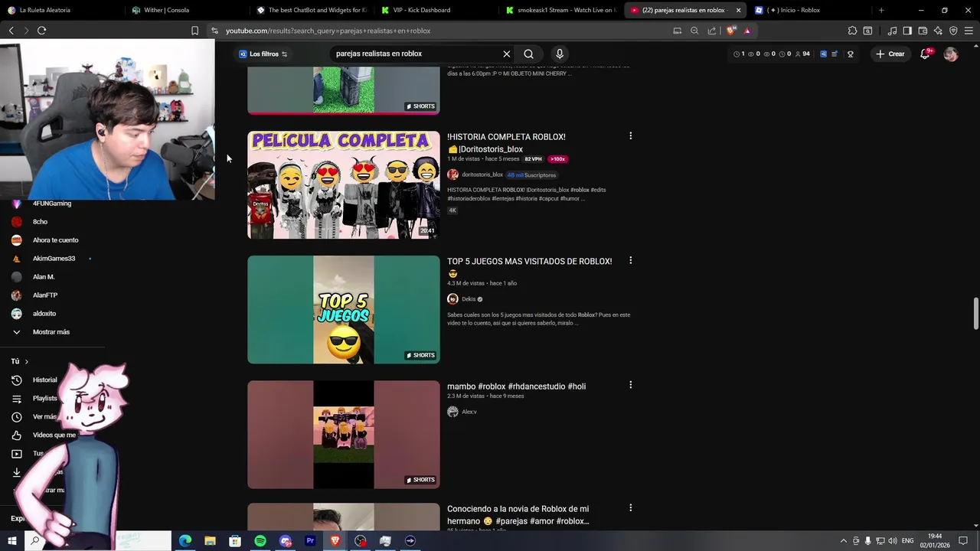Screen dimensions: 980x551
Task: Open the Brave Wallet icon
Action: click(923, 31)
